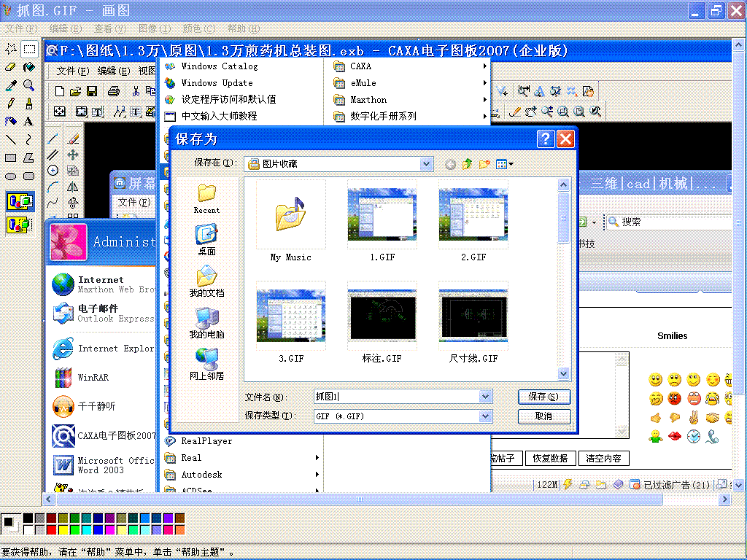This screenshot has height=560, width=747.
Task: Choose the Polygon shape tool
Action: pos(29,157)
